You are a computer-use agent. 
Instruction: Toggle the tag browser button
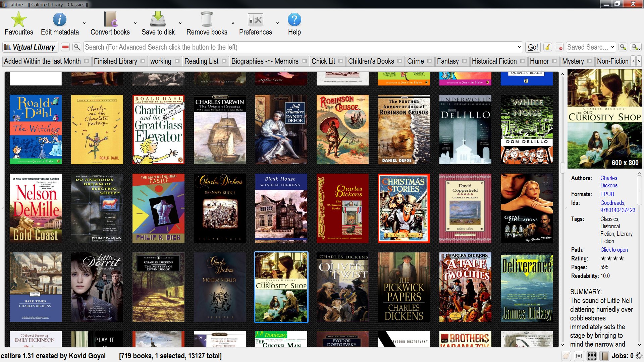566,356
